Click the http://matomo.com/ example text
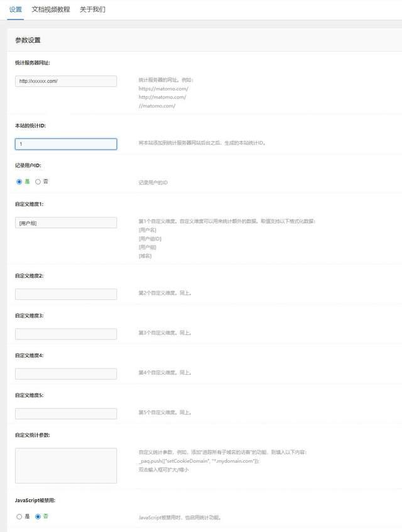 (x=162, y=97)
